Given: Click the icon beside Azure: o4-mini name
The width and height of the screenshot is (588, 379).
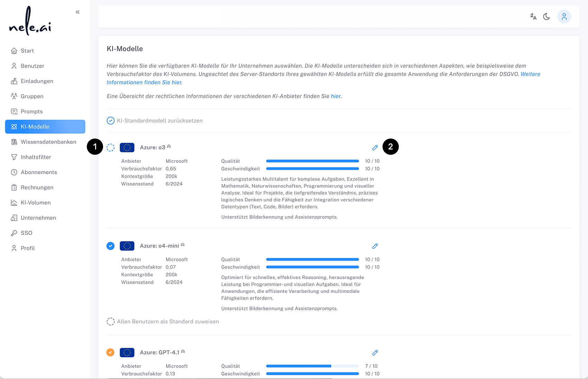Looking at the screenshot, I should 183,245.
